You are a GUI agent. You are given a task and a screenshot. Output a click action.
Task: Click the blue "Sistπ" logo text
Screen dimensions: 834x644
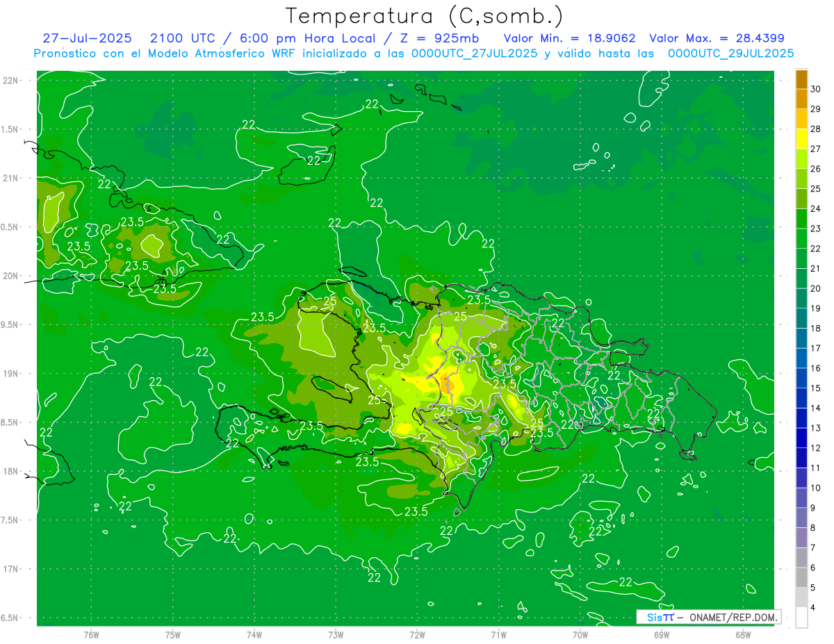(x=660, y=617)
